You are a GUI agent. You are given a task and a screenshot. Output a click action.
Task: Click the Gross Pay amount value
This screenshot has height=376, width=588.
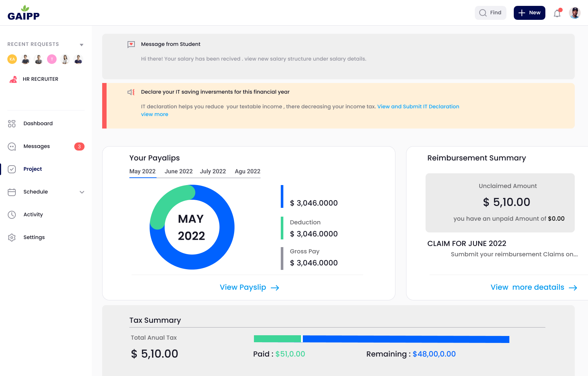point(314,263)
